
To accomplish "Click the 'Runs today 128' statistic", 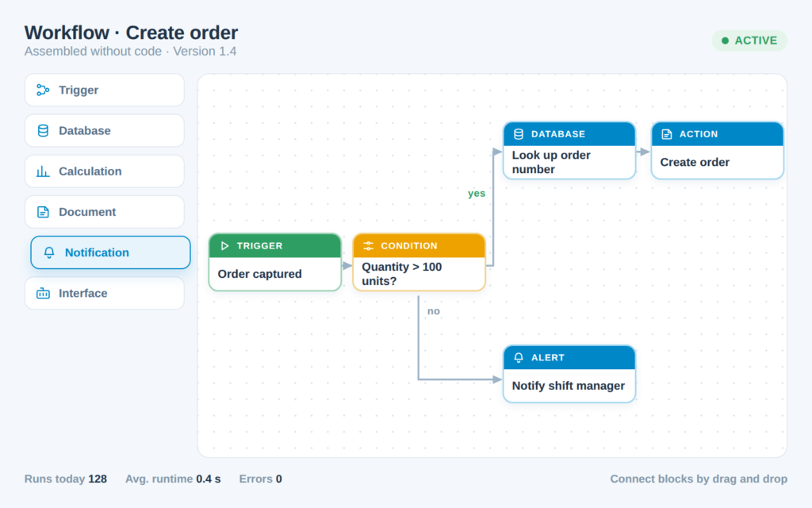I will (66, 479).
